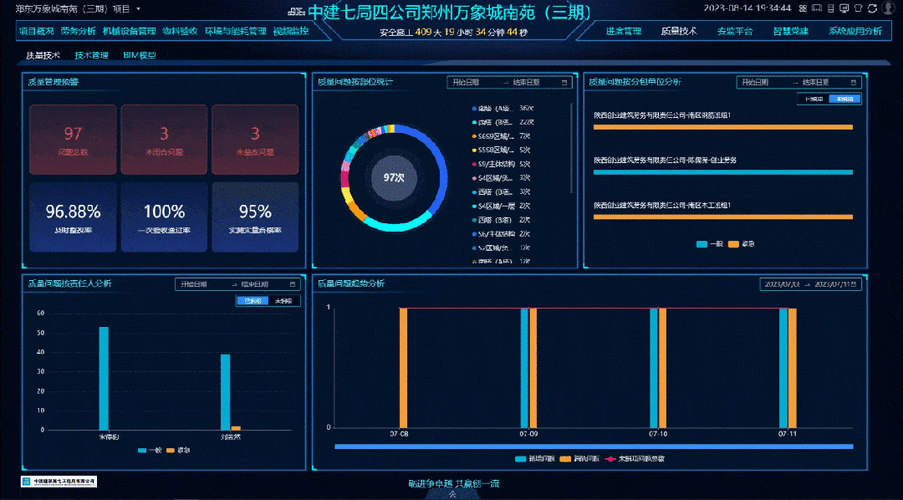Go to the 系统应用分析 section
Screen dimensions: 903x500
tap(855, 32)
